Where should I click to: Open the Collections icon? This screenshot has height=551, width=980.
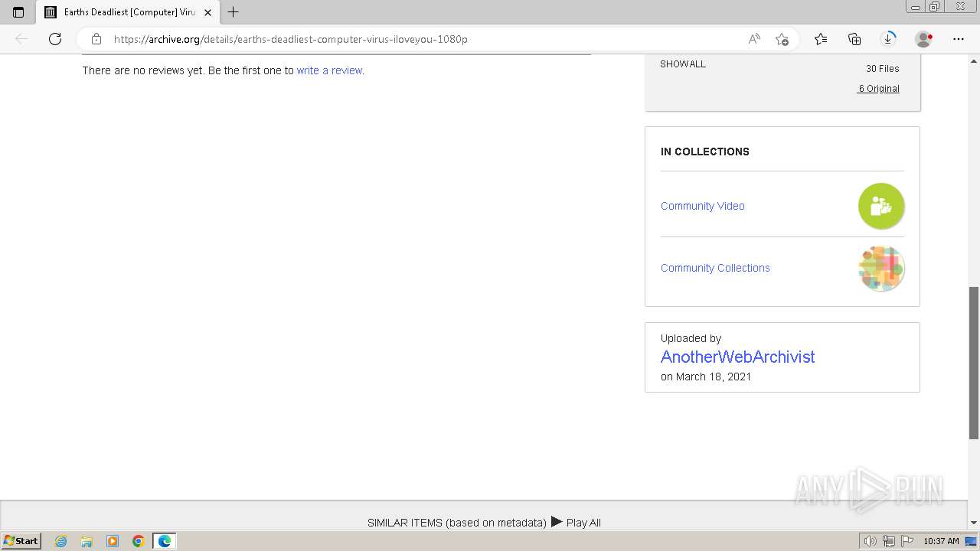coord(854,39)
